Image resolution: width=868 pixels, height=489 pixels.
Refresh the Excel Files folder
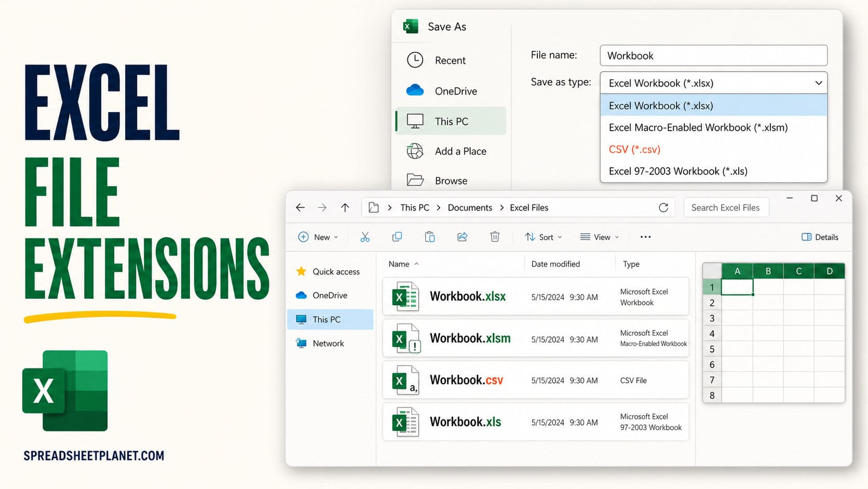pyautogui.click(x=663, y=207)
